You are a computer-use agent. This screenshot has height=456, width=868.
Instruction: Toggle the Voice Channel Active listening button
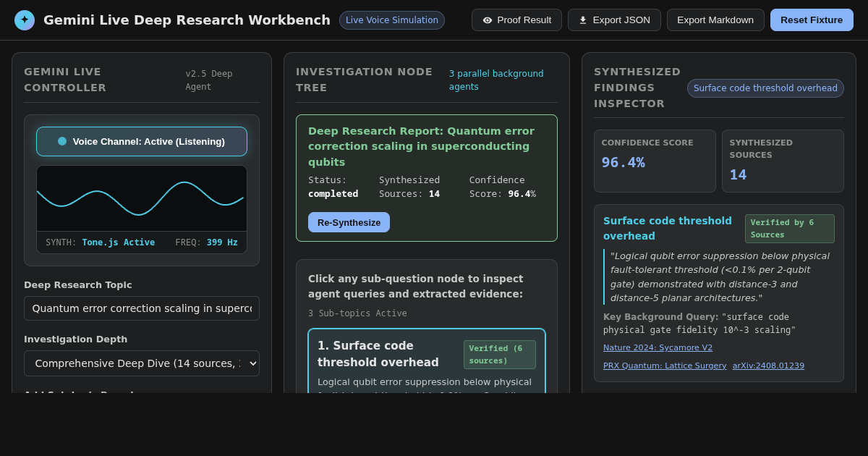[x=142, y=141]
